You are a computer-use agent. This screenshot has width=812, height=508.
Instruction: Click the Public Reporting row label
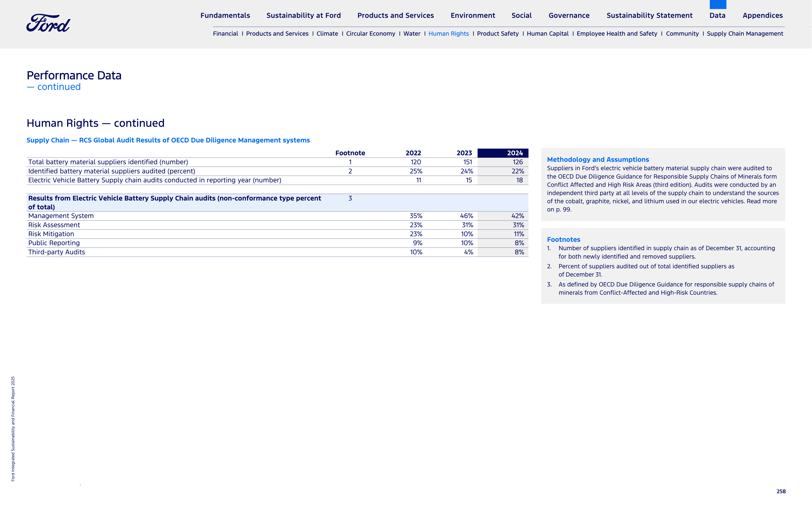point(54,243)
